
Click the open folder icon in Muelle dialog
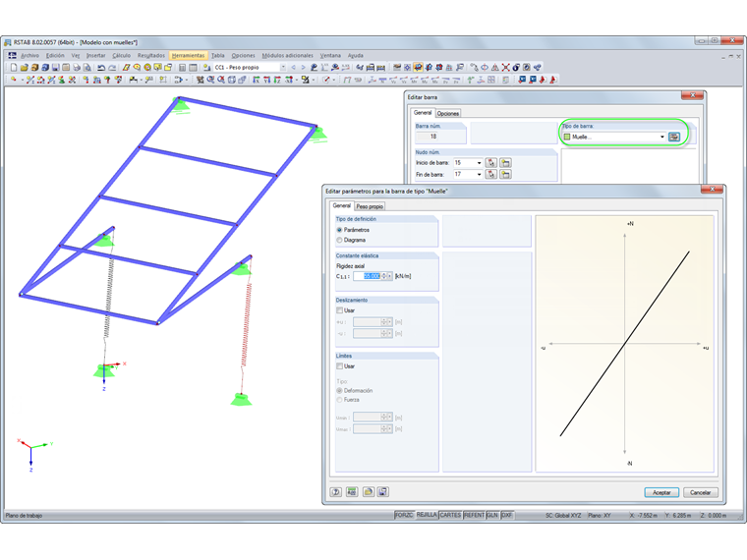368,492
